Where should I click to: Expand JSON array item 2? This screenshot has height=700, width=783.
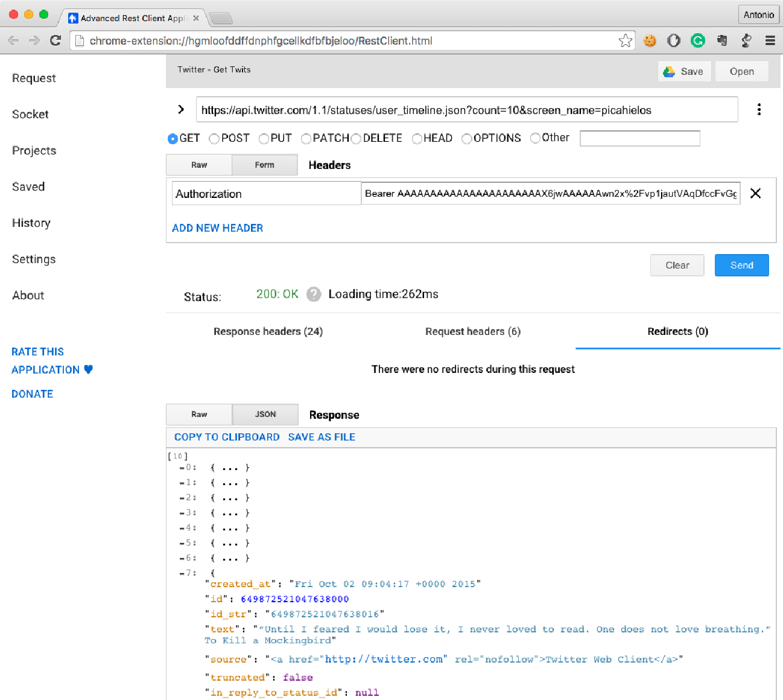(x=182, y=498)
